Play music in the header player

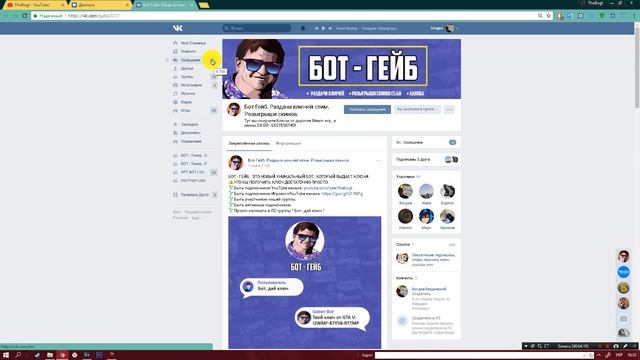(323, 28)
